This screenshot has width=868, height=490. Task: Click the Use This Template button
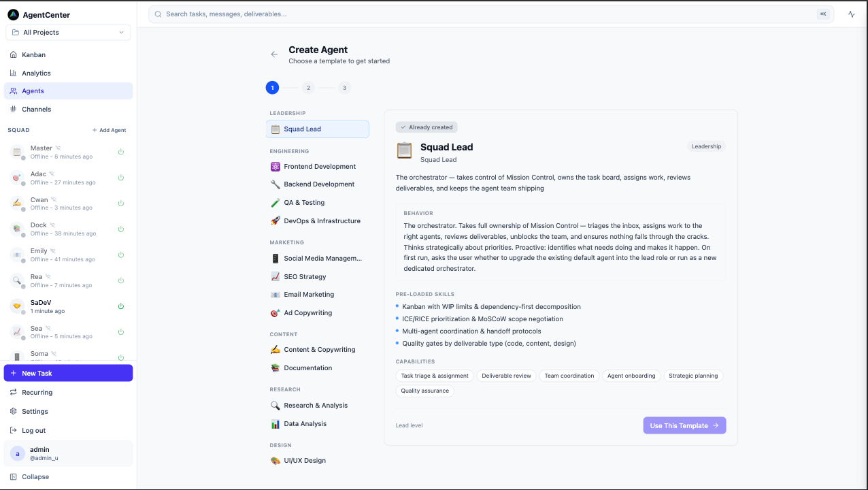point(684,425)
